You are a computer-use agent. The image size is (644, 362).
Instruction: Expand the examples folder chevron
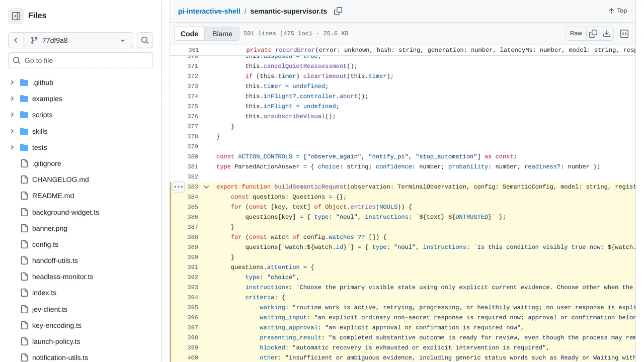(13, 99)
